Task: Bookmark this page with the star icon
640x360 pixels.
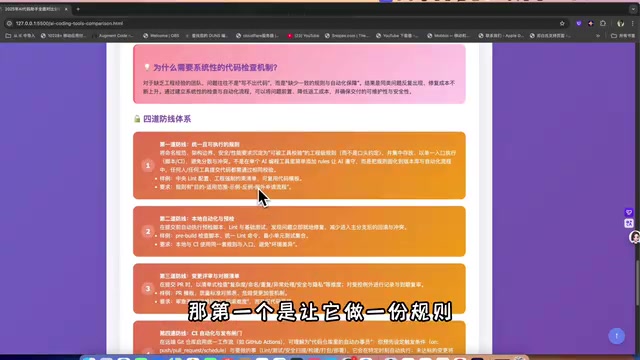Action: tap(562, 24)
